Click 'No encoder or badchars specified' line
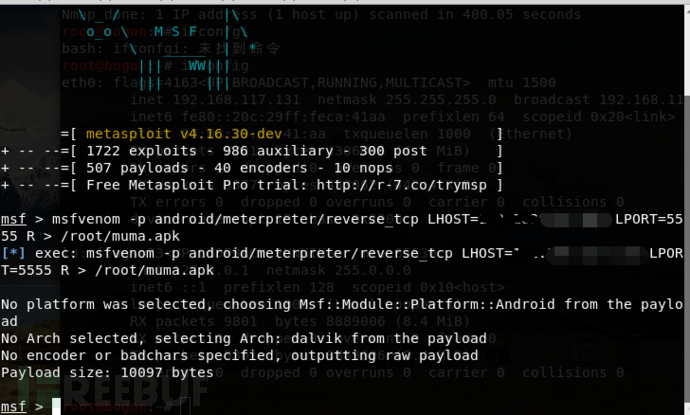 pyautogui.click(x=239, y=356)
